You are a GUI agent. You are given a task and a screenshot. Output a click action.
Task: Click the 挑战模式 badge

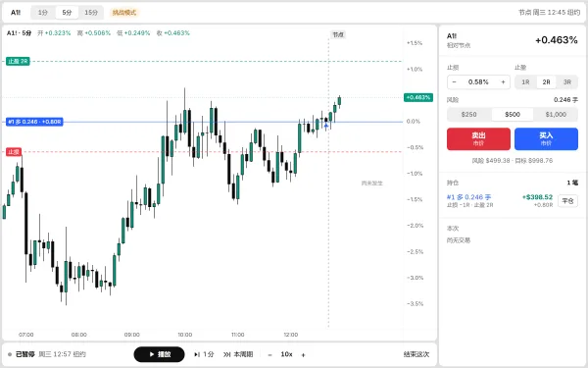(x=124, y=13)
